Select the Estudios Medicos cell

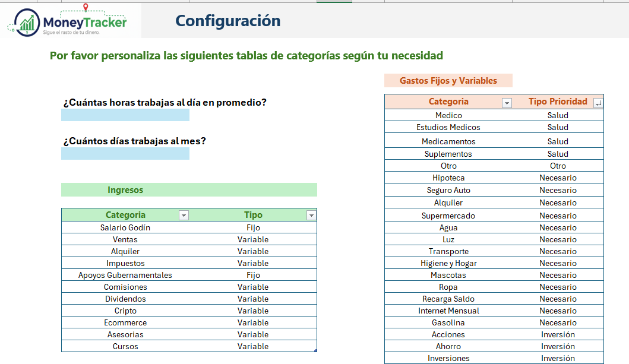(x=448, y=127)
